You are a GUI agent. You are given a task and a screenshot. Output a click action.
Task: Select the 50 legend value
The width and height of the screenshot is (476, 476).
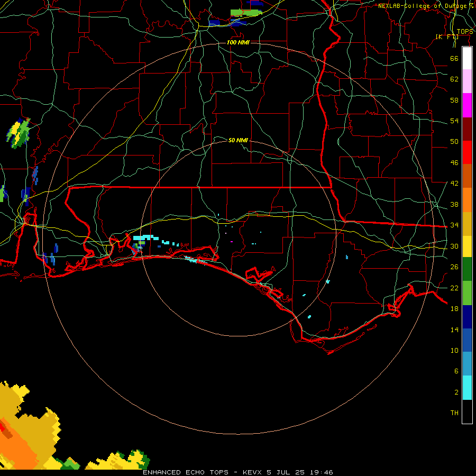coord(454,142)
